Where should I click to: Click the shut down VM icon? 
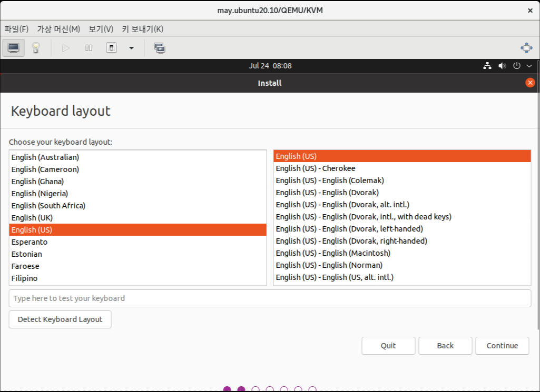point(111,48)
